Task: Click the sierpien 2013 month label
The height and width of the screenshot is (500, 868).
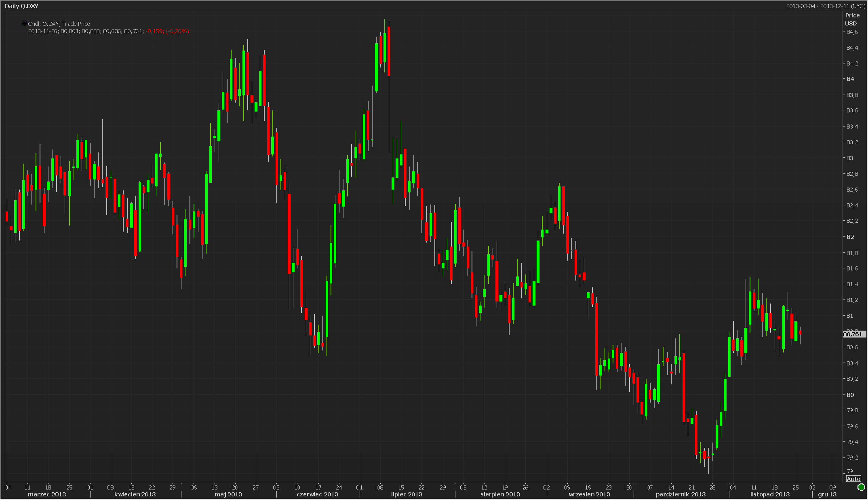Action: pos(500,494)
